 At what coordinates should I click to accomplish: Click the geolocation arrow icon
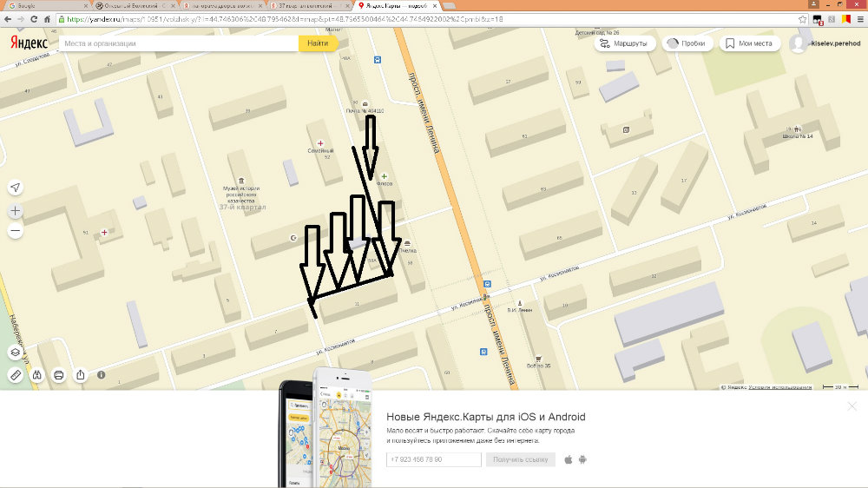tap(16, 188)
